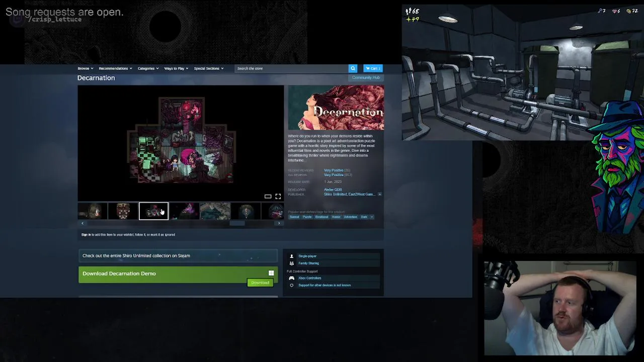Click the Search the store field
Image resolution: width=644 pixels, height=362 pixels.
[x=292, y=68]
